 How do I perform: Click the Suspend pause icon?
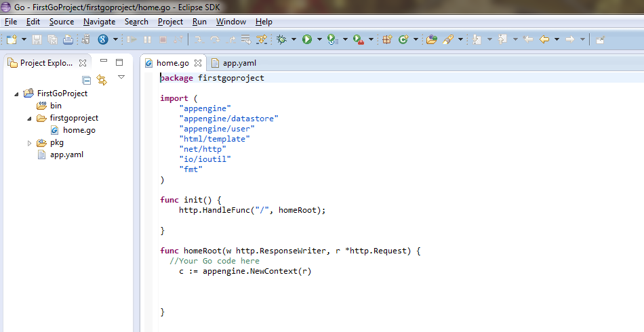[x=148, y=39]
